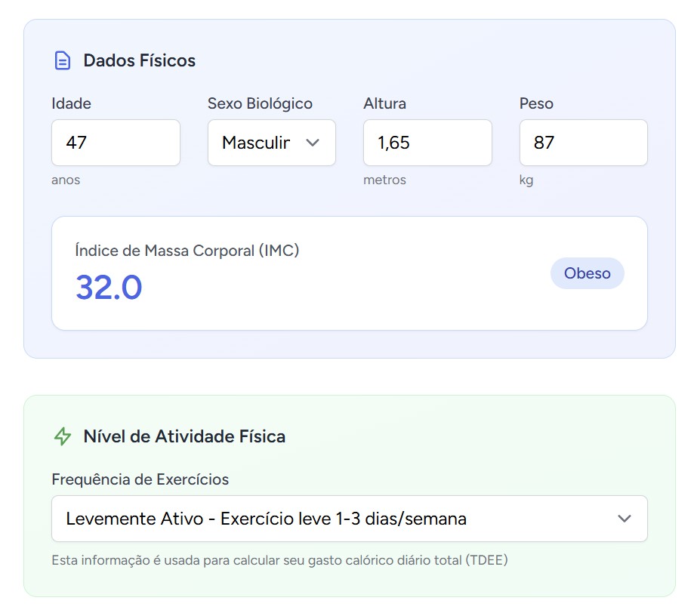Click the chevron on the Frequência de Exercícios dropdown
Image resolution: width=697 pixels, height=616 pixels.
[x=624, y=519]
